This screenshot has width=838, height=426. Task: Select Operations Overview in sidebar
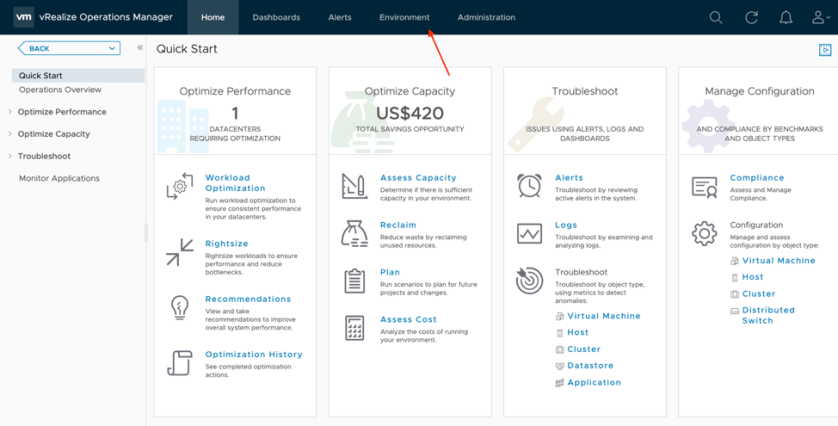coord(60,90)
